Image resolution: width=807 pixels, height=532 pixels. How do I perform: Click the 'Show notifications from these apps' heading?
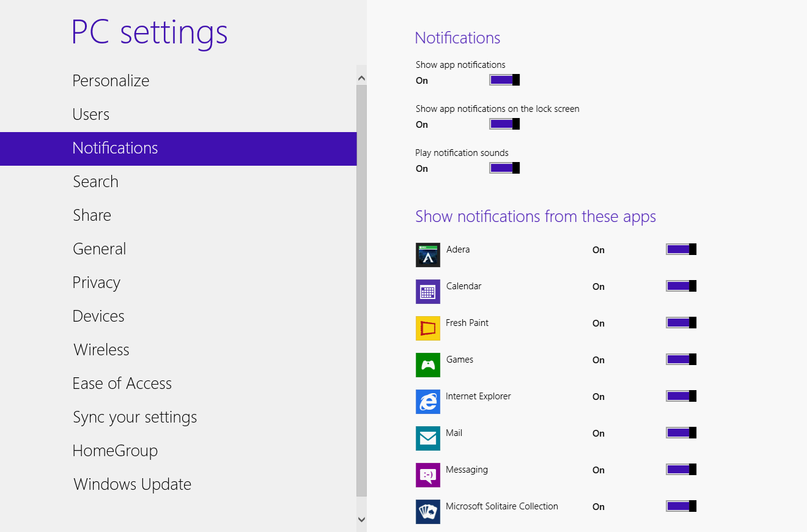click(536, 216)
